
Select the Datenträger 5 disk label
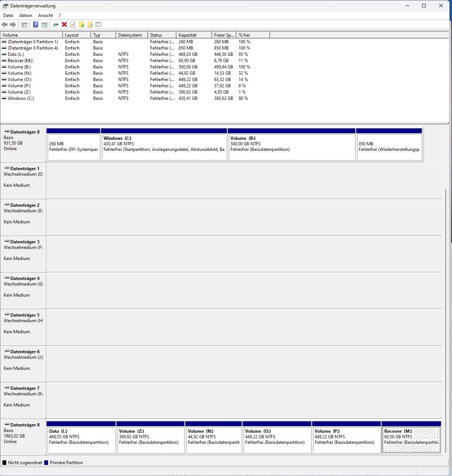point(25,315)
